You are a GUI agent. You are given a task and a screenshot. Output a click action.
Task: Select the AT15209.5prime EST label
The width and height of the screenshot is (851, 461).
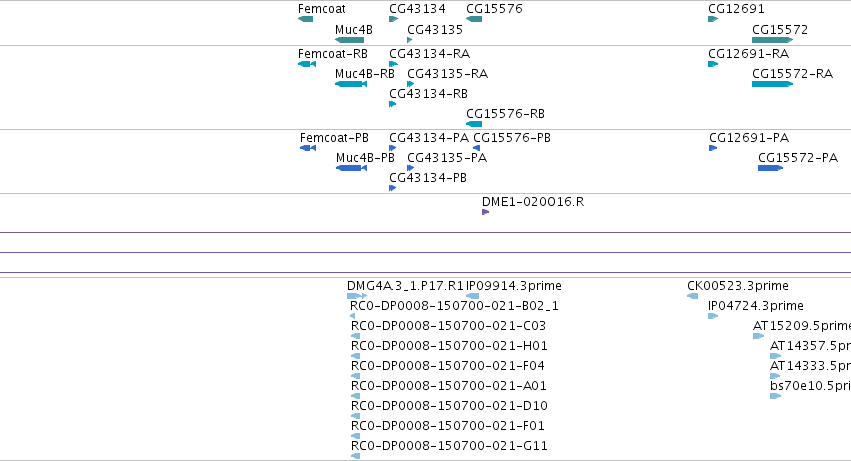[802, 326]
